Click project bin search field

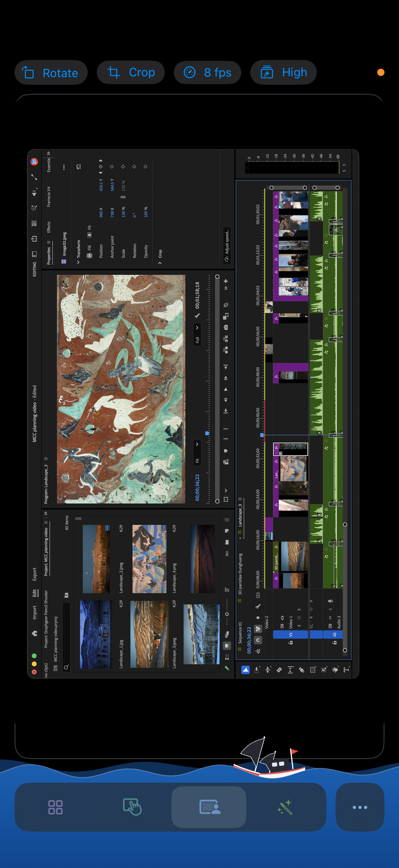[66, 637]
